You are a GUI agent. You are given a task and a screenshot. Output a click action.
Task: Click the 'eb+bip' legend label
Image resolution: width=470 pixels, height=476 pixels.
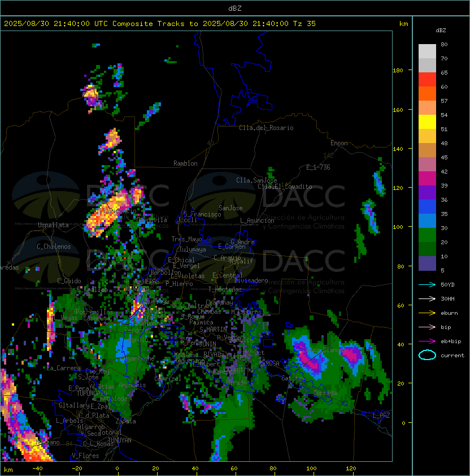(x=451, y=341)
